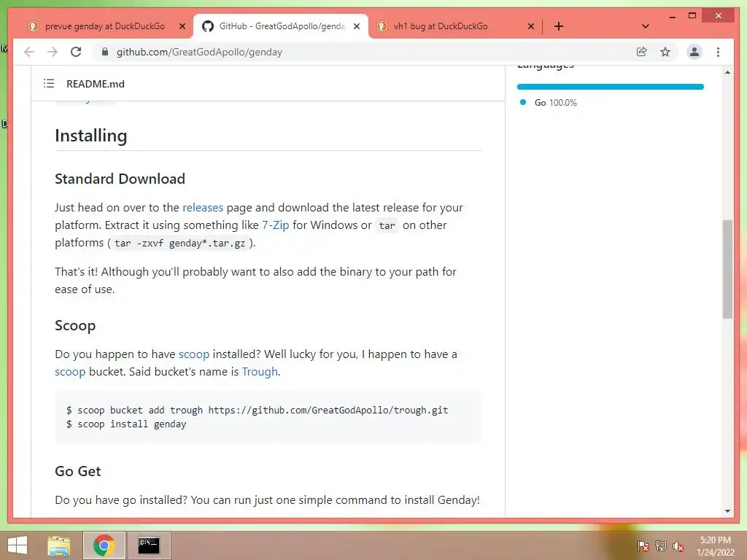Open the README table of contents icon
This screenshot has width=747, height=560.
pyautogui.click(x=49, y=83)
